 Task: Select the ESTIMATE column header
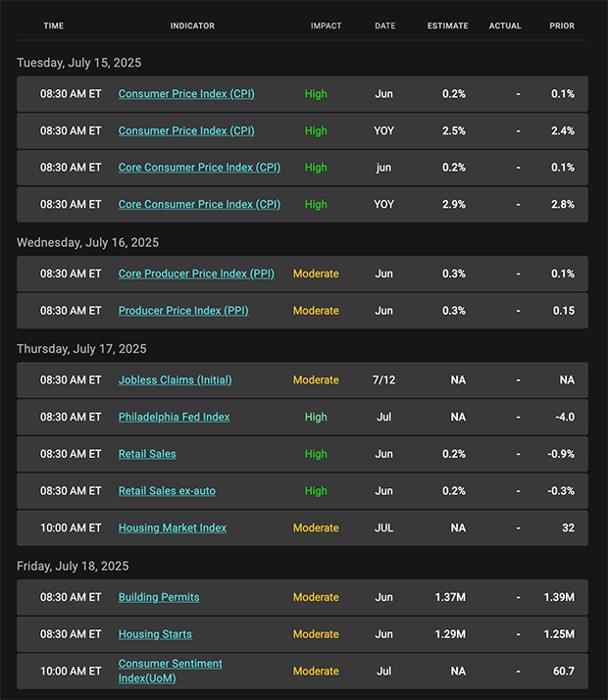[448, 25]
